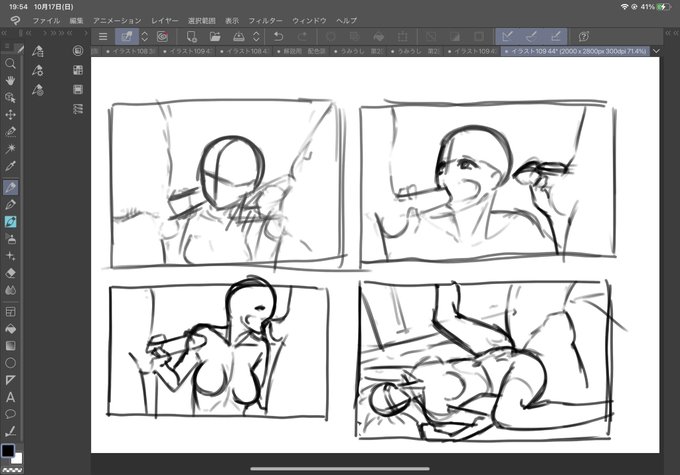Switch to the 解説用 配色 tab

click(301, 51)
